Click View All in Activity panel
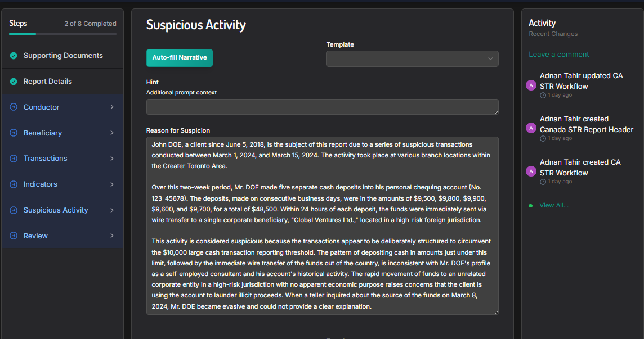Image resolution: width=644 pixels, height=339 pixels. click(554, 205)
